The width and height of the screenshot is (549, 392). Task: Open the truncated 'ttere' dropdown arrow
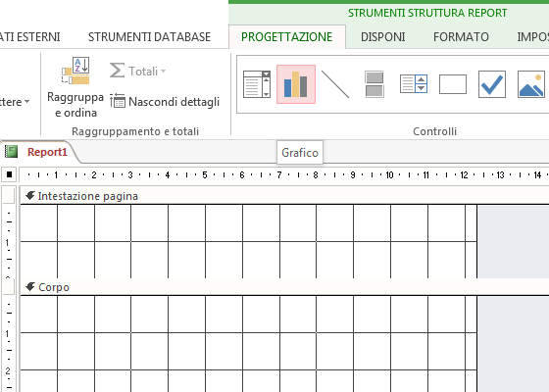[x=26, y=102]
